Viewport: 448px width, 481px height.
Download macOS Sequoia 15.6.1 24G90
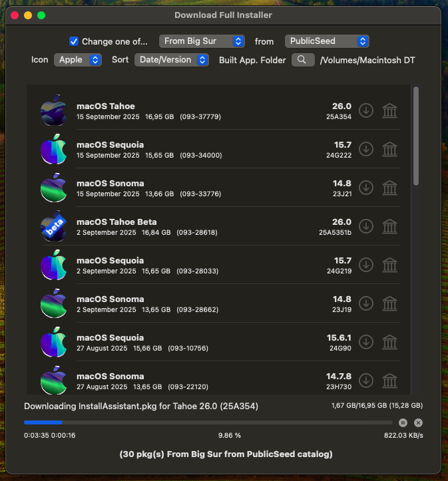366,342
